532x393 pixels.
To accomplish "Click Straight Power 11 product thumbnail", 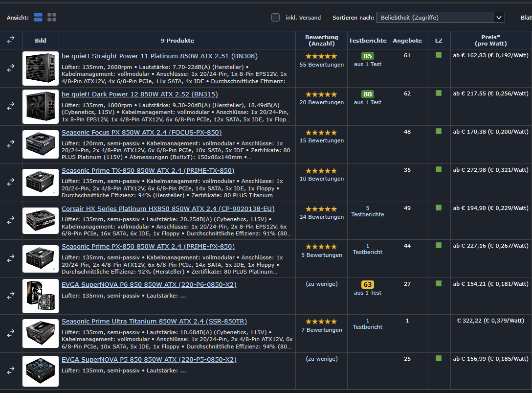I will [x=41, y=69].
